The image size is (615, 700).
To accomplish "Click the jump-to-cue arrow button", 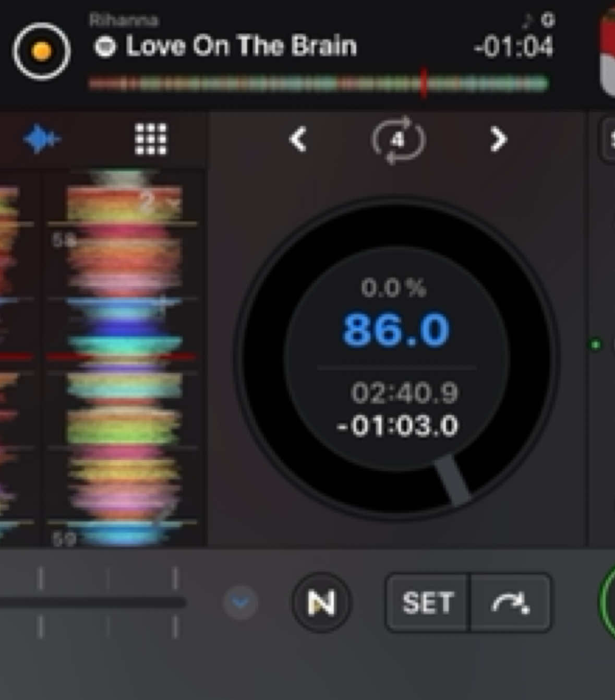I will 511,603.
